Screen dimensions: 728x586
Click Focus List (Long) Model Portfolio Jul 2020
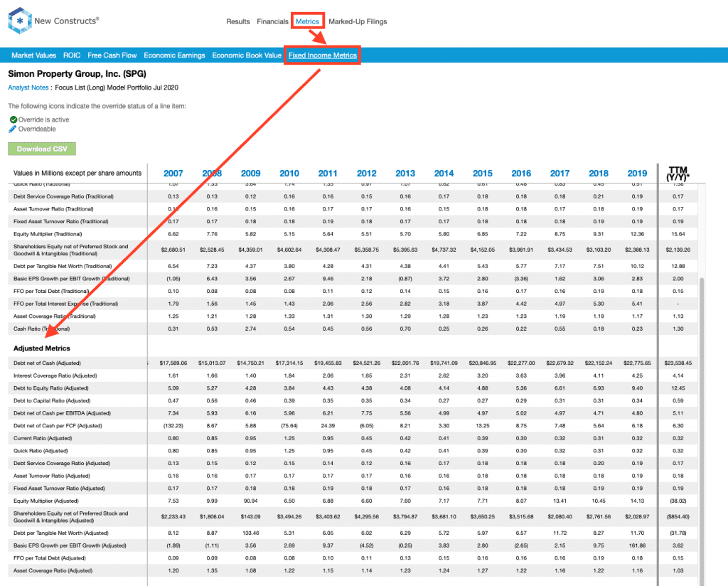117,87
